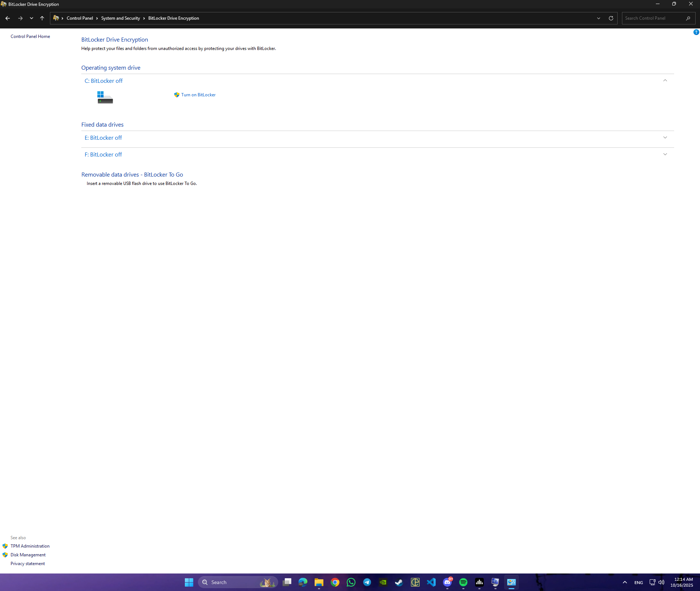Open Steam from the taskbar
Image resolution: width=700 pixels, height=591 pixels.
399,582
